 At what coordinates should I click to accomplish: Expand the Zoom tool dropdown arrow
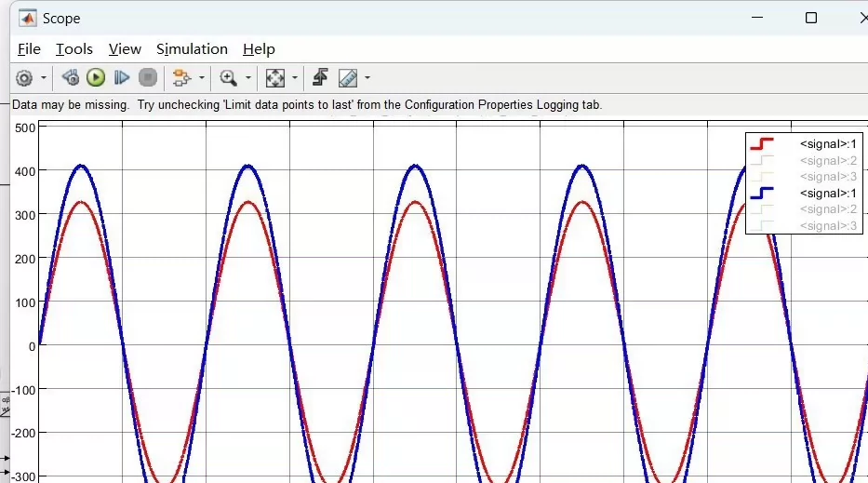click(248, 77)
